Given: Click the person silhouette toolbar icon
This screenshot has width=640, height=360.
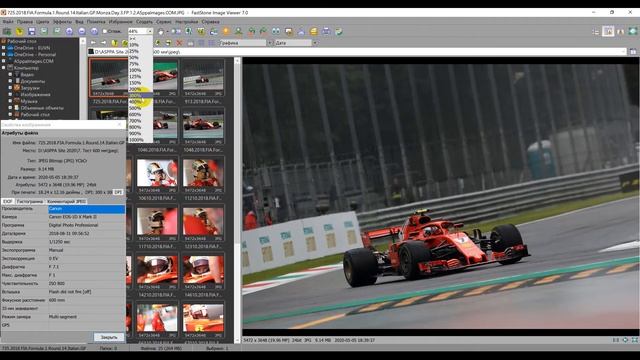Looking at the screenshot, I should click(238, 31).
